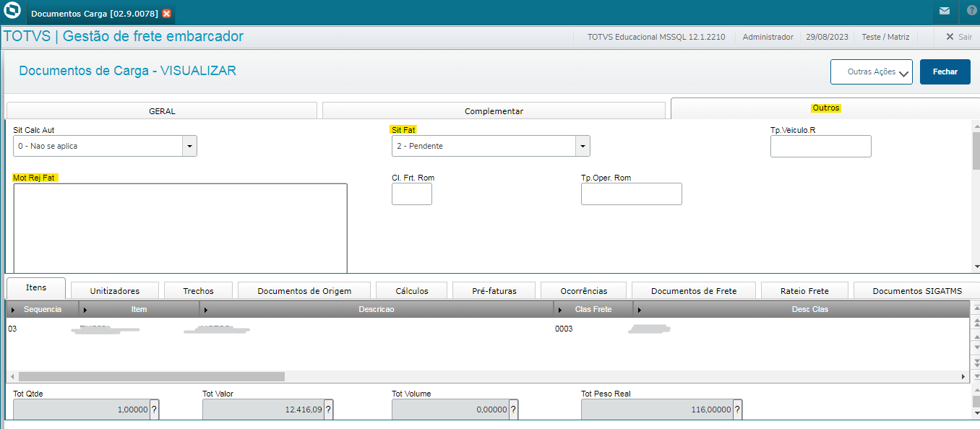Open the Outras Ações dropdown
The image size is (980, 429).
pyautogui.click(x=872, y=72)
